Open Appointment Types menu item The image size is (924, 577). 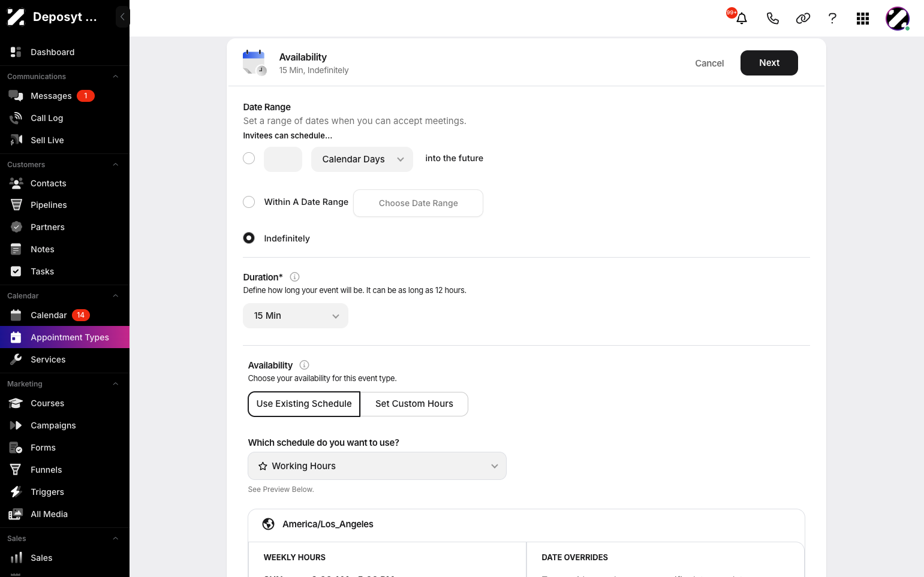pyautogui.click(x=65, y=337)
